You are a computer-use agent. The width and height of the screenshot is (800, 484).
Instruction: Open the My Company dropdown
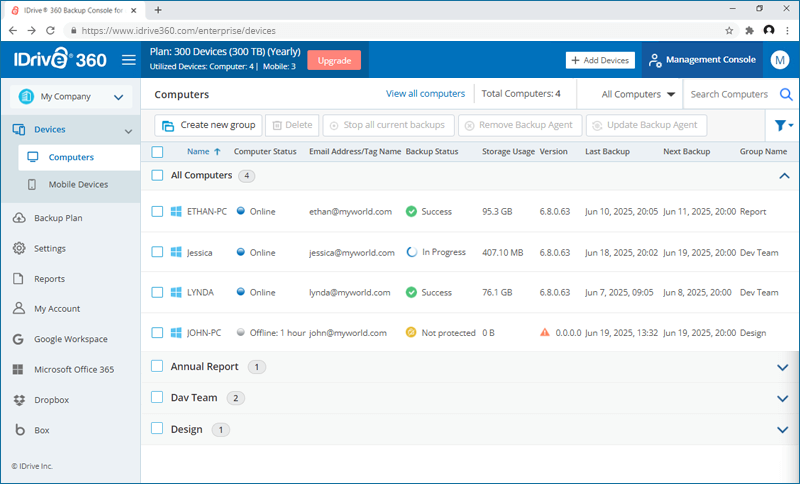point(70,97)
